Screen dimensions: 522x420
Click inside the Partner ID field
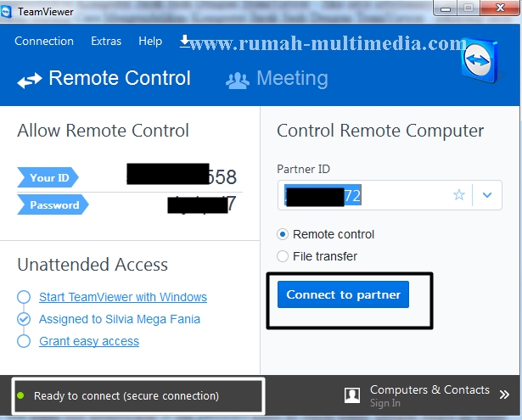tap(390, 195)
